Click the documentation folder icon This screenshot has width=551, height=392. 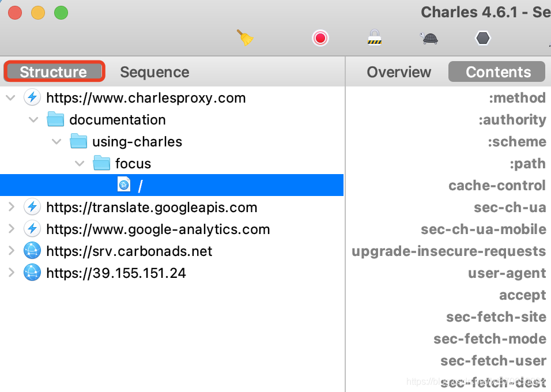(x=55, y=119)
